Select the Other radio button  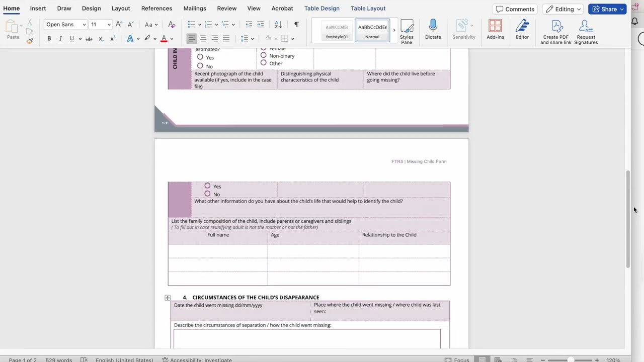(x=263, y=63)
